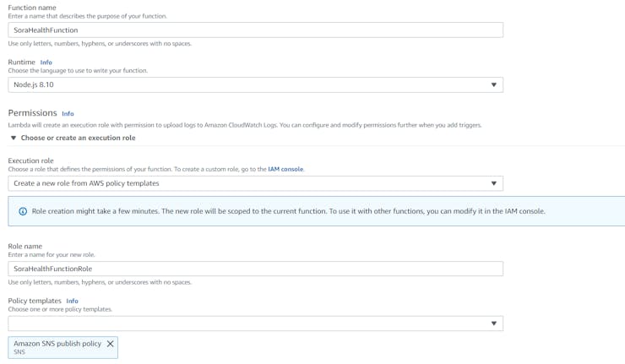
Task: Click the arrow of the Policy templates select box
Action: [494, 323]
